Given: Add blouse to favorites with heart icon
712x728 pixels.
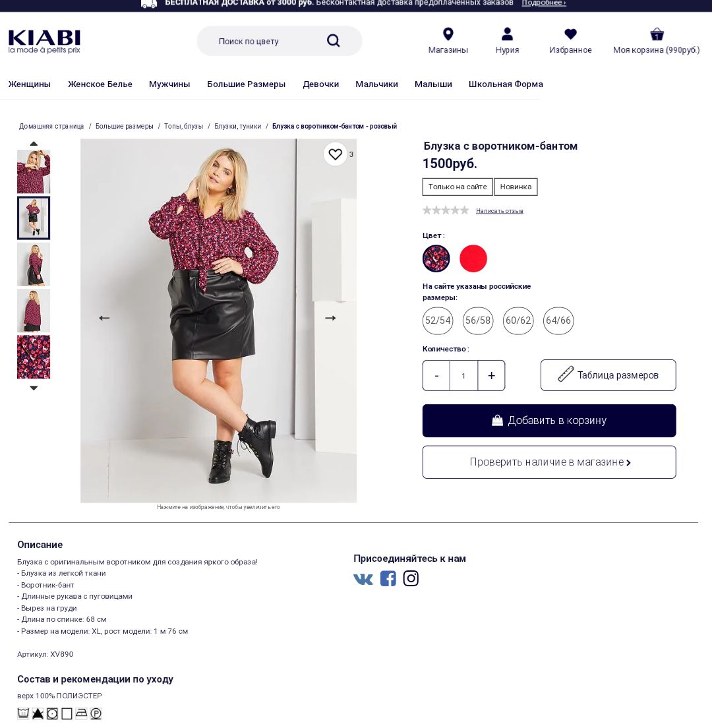Looking at the screenshot, I should pyautogui.click(x=335, y=154).
